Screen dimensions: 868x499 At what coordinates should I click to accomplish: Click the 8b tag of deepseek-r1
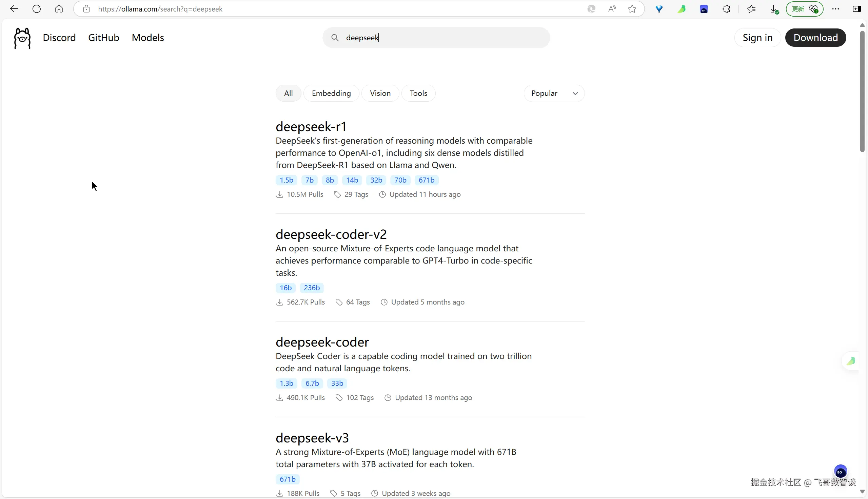[330, 180]
